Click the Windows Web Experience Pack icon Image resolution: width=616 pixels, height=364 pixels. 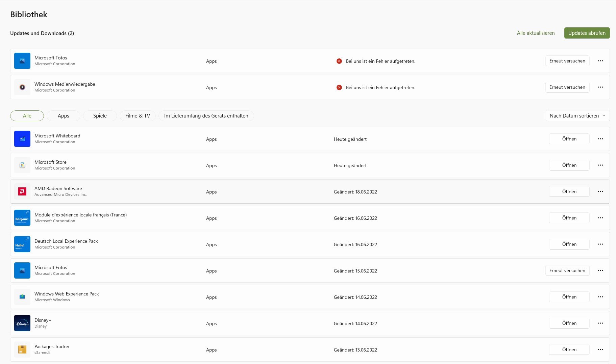click(x=22, y=297)
